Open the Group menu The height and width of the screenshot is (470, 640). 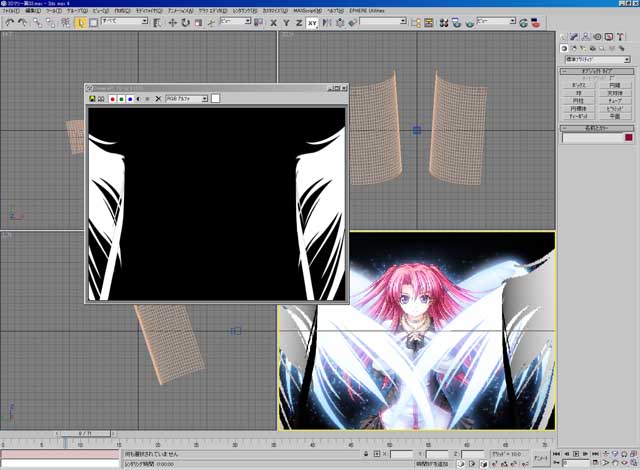click(x=77, y=11)
